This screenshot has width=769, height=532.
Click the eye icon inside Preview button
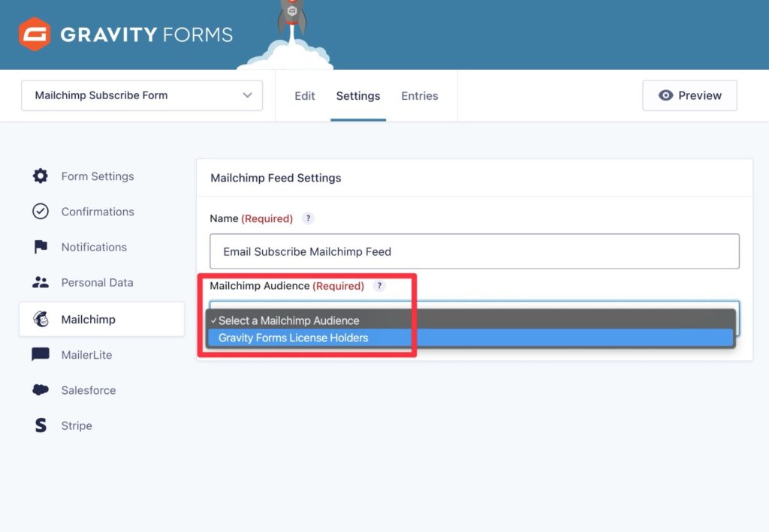click(x=665, y=95)
